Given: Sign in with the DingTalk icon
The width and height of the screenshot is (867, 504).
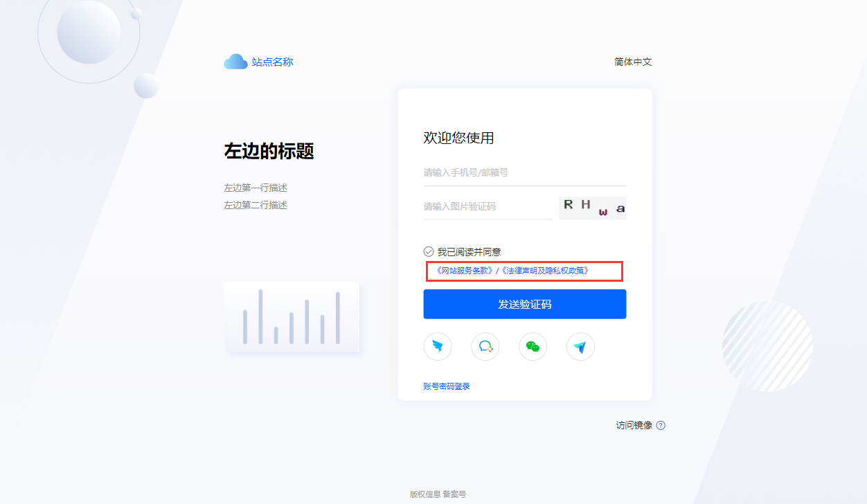Looking at the screenshot, I should coord(438,347).
